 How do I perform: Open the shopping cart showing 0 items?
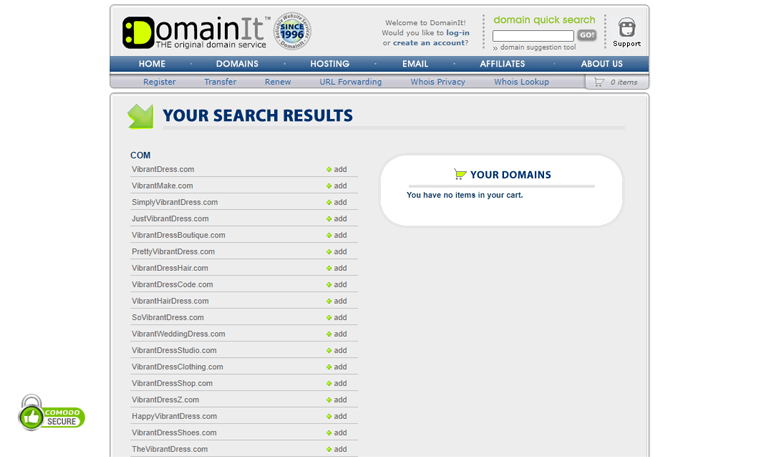616,82
